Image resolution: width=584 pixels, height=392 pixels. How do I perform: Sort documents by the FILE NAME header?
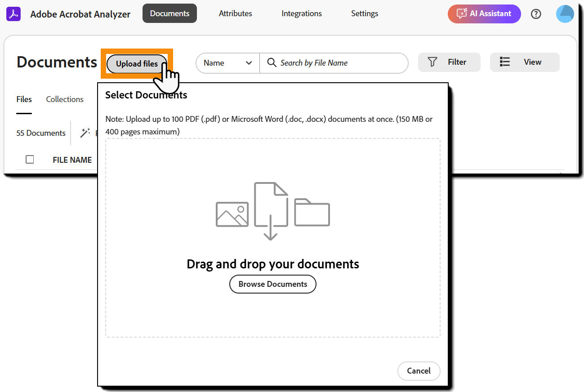72,160
